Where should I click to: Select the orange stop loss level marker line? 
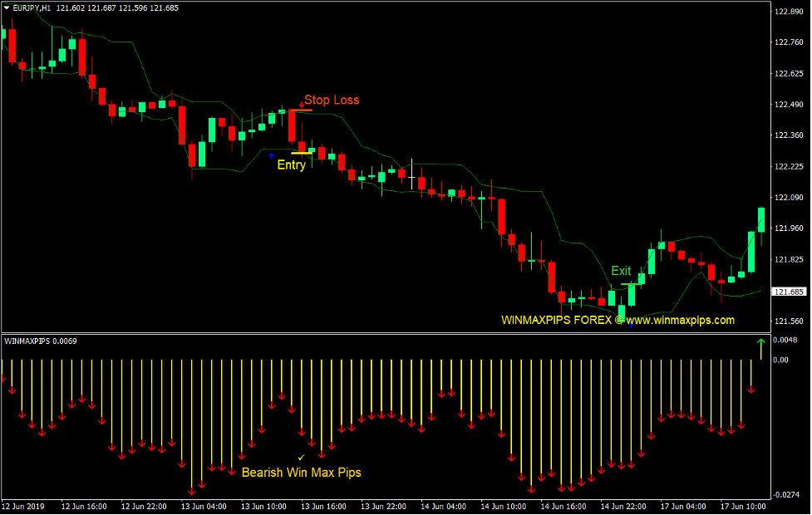coord(301,110)
